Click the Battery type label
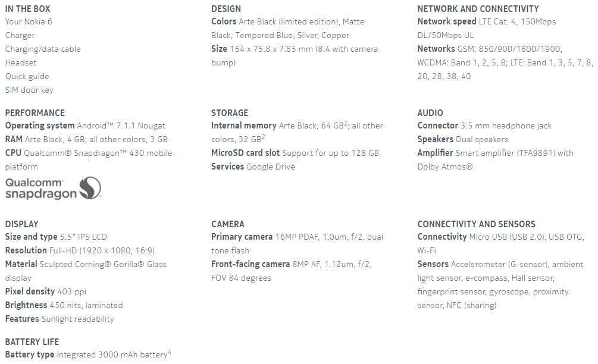This screenshot has height=364, width=598. 30,355
